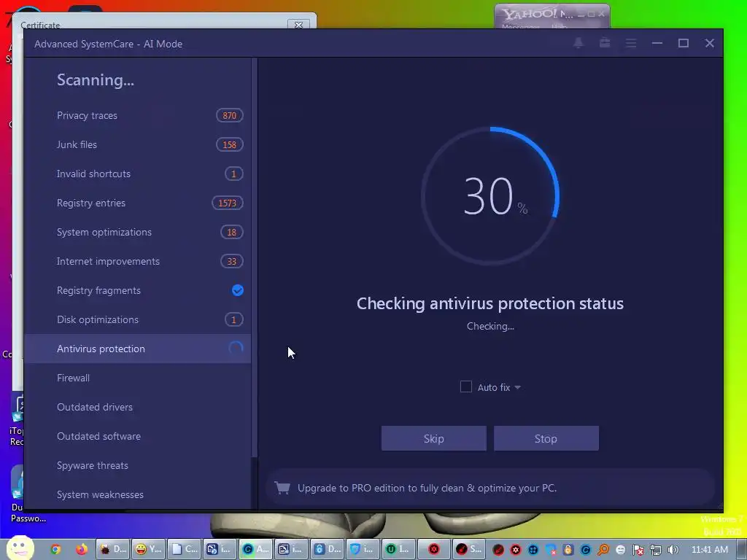Click the blue C tray icon
Viewport: 747px width, 560px height.
tap(586, 550)
